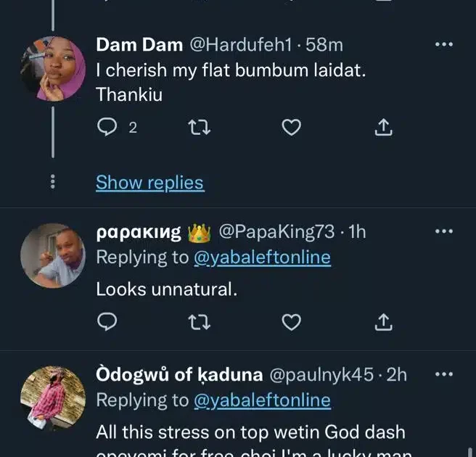Like PapaKing's 'Looks unnatural' tweet
The height and width of the screenshot is (457, 476).
pyautogui.click(x=291, y=321)
